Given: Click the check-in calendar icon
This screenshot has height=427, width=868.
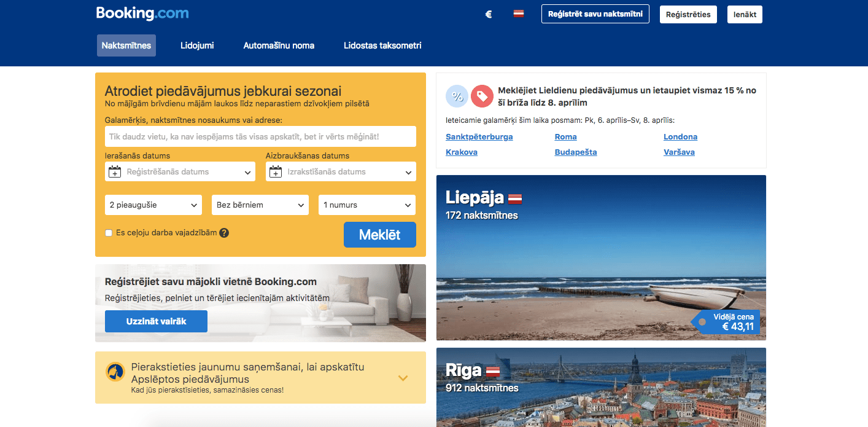Looking at the screenshot, I should pyautogui.click(x=115, y=172).
